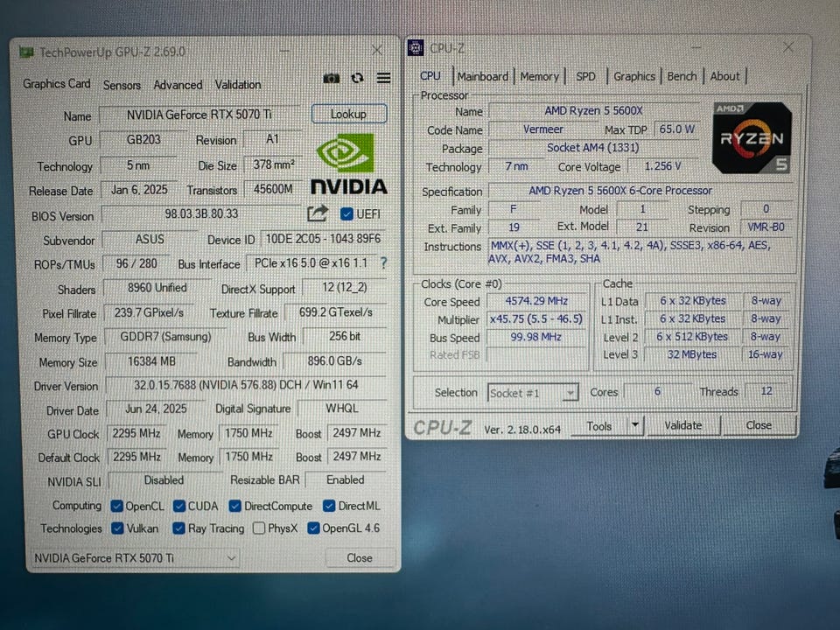
Task: Click the Close button in GPU-Z
Action: 360,557
